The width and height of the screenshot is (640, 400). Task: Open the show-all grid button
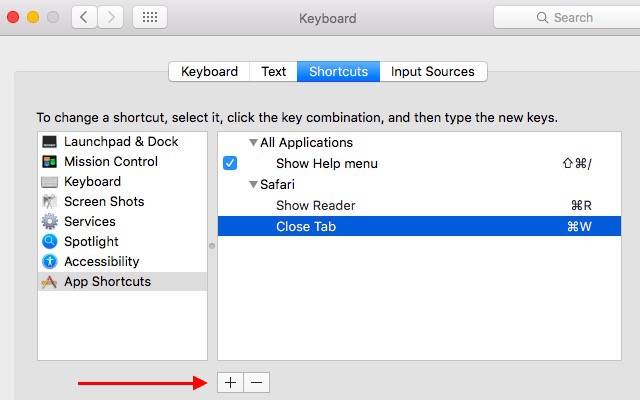[x=149, y=17]
